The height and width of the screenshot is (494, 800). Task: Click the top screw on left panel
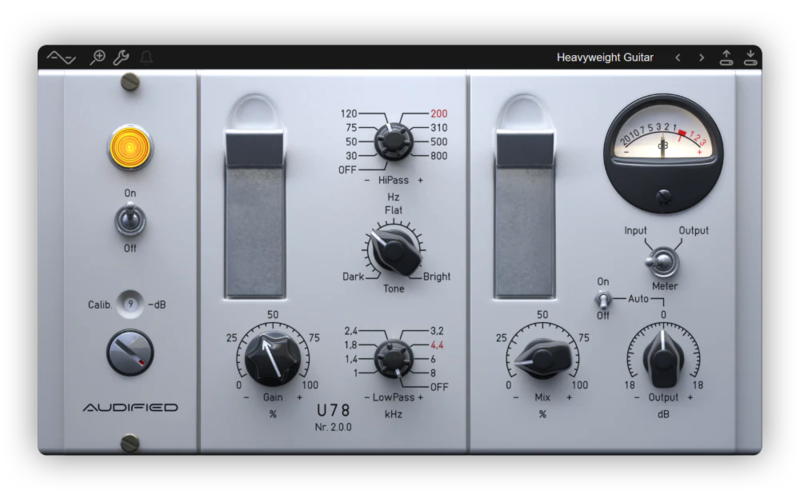coord(130,82)
